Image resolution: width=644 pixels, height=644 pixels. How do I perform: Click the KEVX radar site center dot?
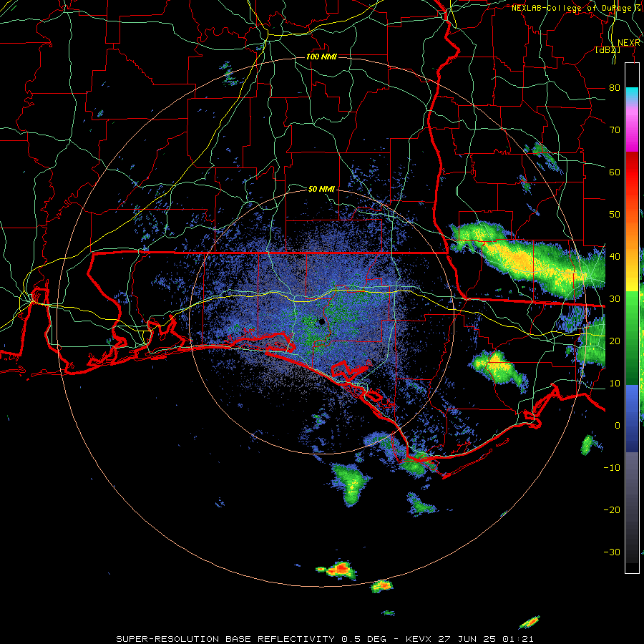click(321, 321)
